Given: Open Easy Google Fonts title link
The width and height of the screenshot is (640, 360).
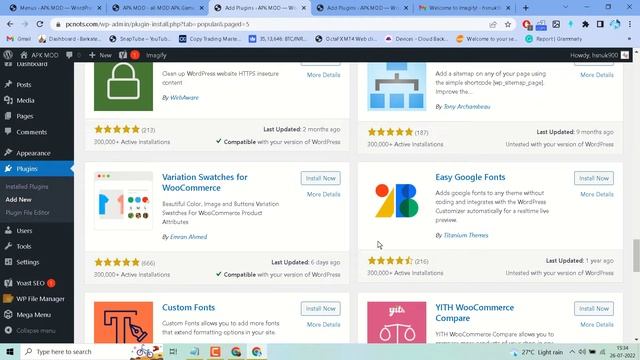Looking at the screenshot, I should (470, 177).
